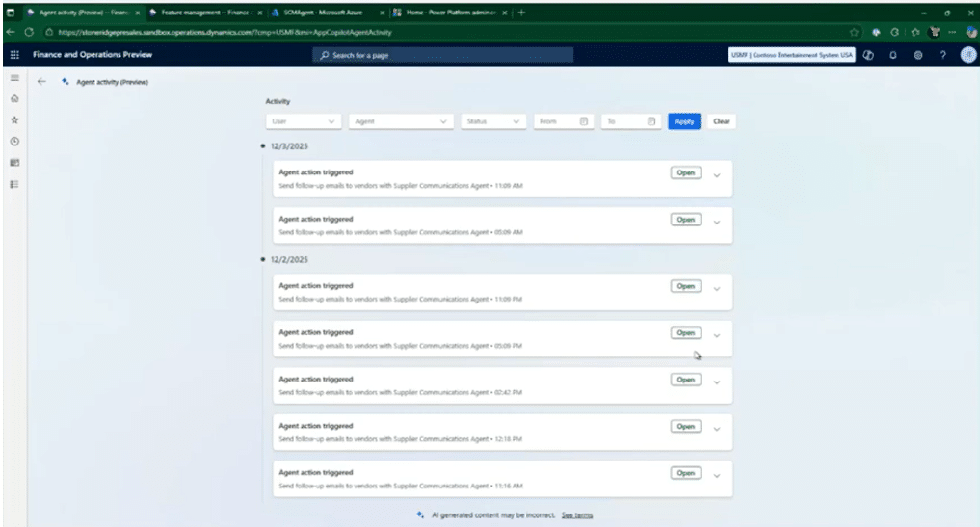Go to Home in left sidebar
The image size is (980, 527).
tap(14, 99)
